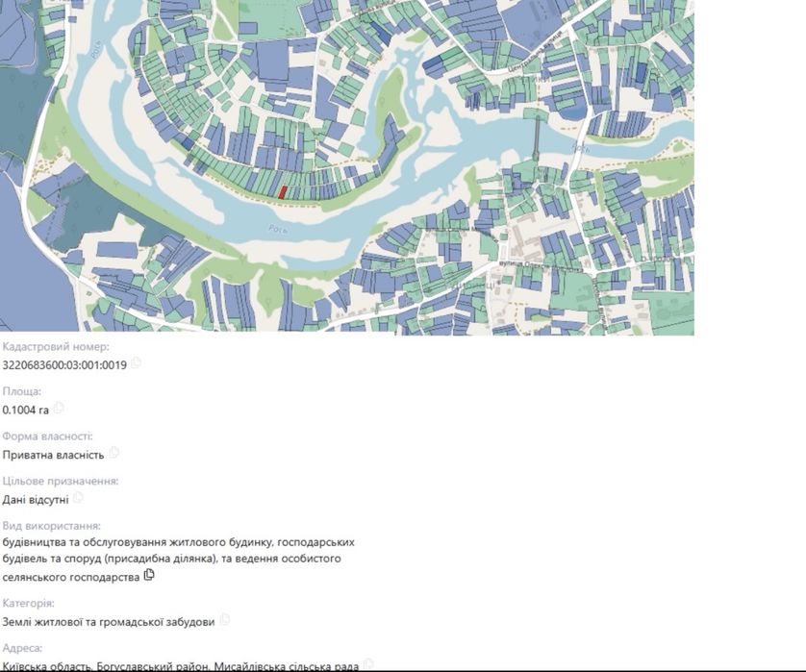The height and width of the screenshot is (672, 806).
Task: Select the red highlighted parcel on map
Action: tap(282, 192)
